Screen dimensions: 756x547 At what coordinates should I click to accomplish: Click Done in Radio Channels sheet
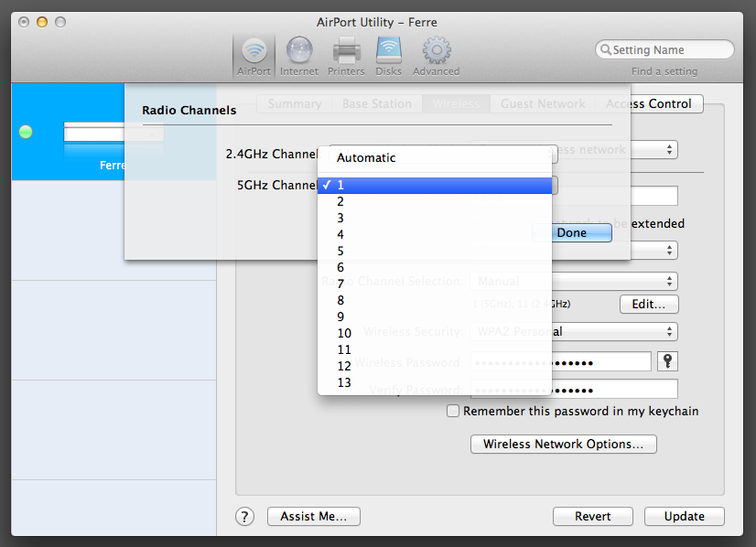coord(572,232)
